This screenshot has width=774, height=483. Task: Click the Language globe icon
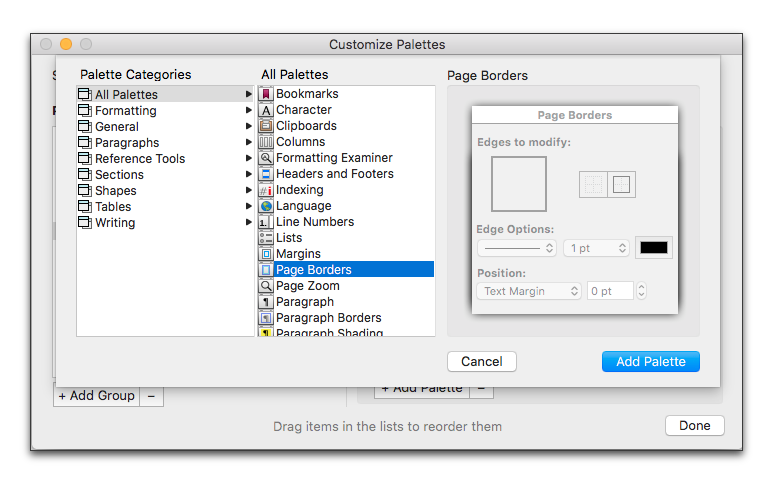coord(266,206)
